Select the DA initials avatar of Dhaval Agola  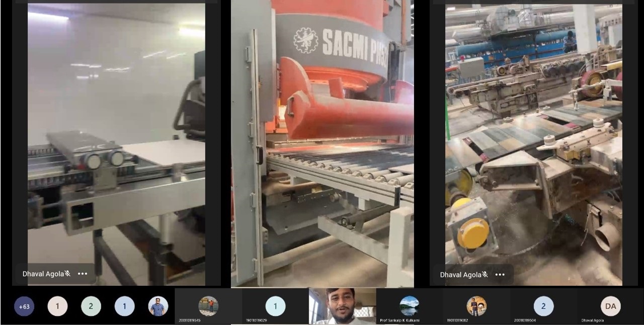point(610,306)
